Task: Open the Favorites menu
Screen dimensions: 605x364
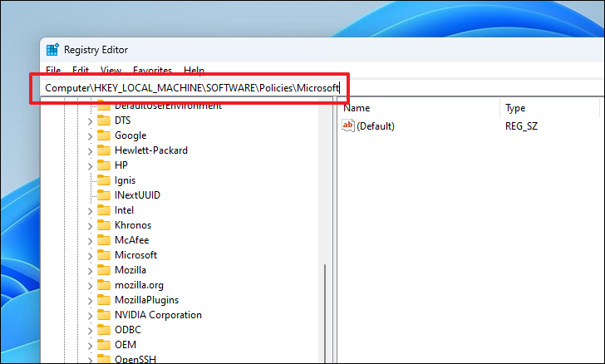Action: (152, 71)
